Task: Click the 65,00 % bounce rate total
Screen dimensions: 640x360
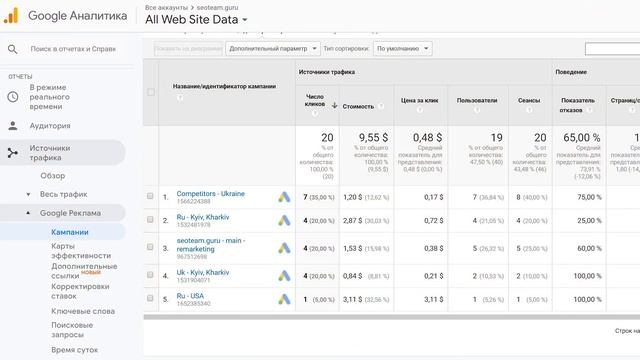Action: [582, 138]
